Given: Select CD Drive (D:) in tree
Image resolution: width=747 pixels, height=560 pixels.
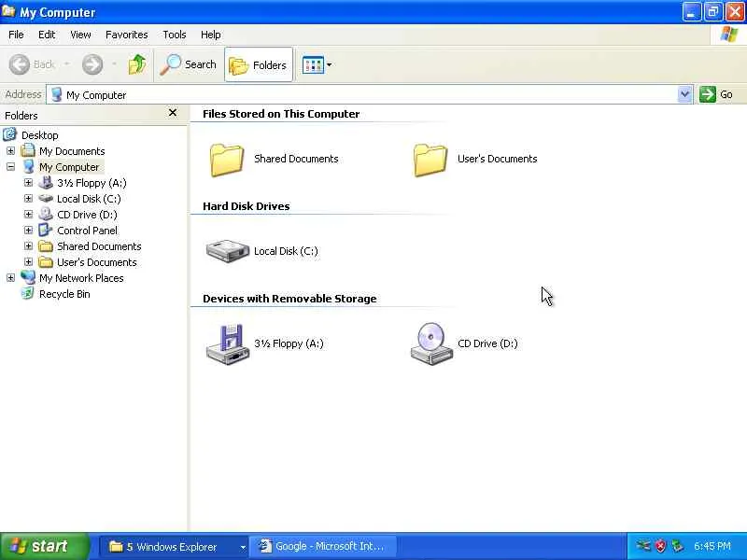Looking at the screenshot, I should (87, 215).
